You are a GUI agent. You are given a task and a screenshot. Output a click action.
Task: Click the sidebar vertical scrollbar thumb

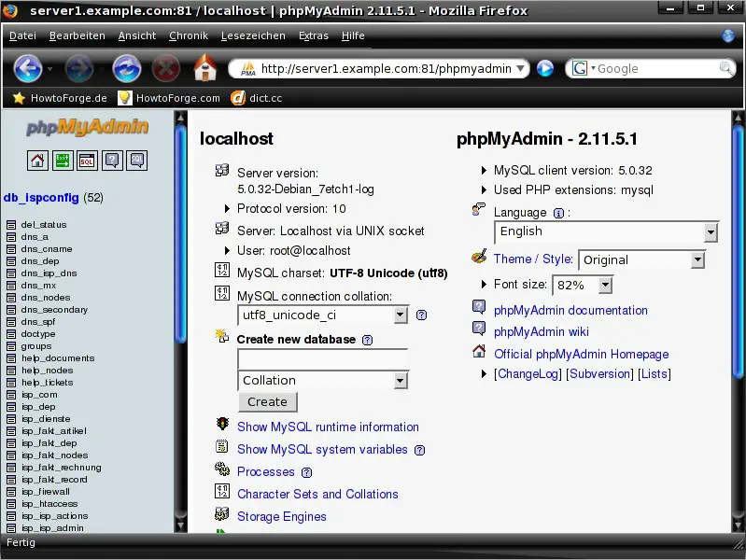180,233
